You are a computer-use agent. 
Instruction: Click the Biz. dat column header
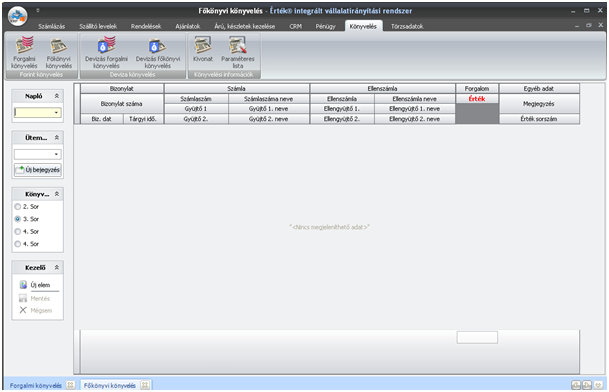click(101, 119)
